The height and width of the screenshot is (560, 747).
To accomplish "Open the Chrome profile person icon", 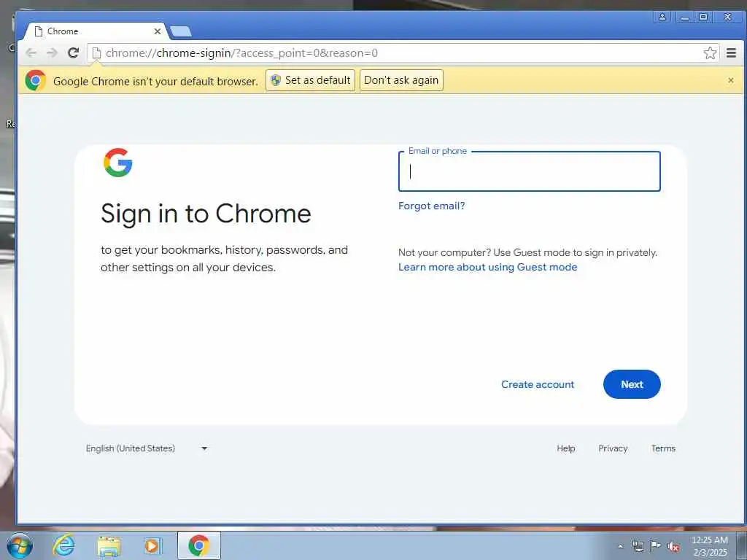I will [x=662, y=17].
